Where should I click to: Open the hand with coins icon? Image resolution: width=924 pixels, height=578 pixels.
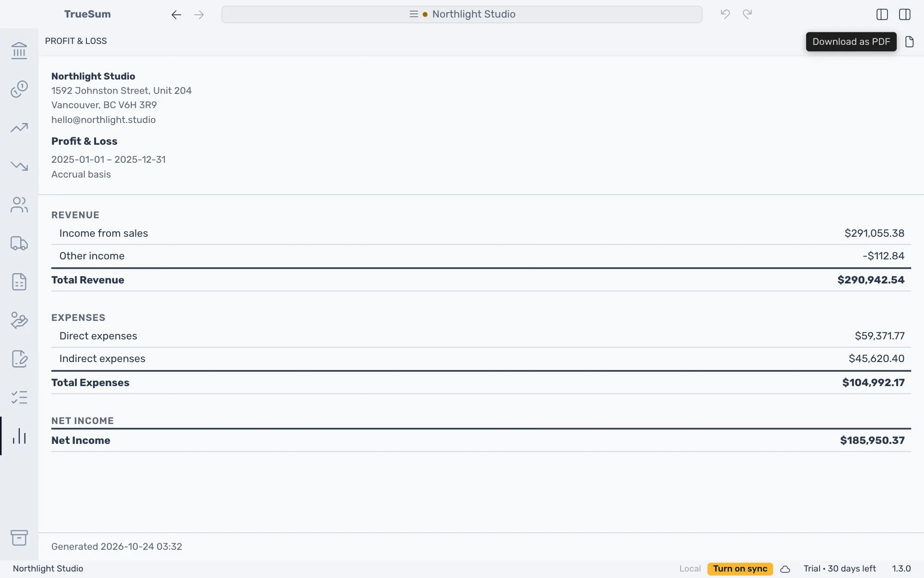click(19, 320)
